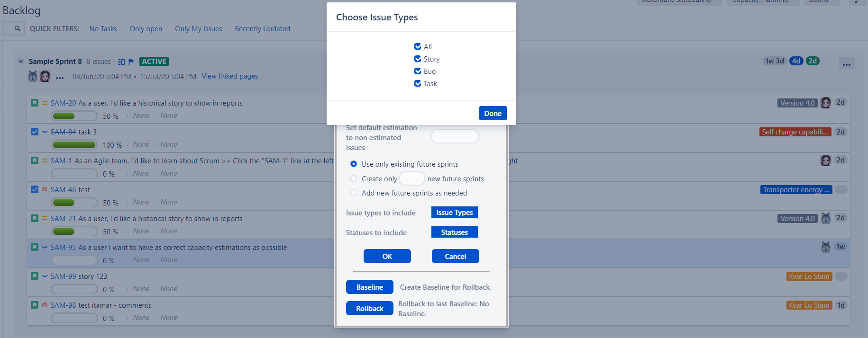Click the list-layout icon after '8 issues'
868x338 pixels.
(122, 62)
